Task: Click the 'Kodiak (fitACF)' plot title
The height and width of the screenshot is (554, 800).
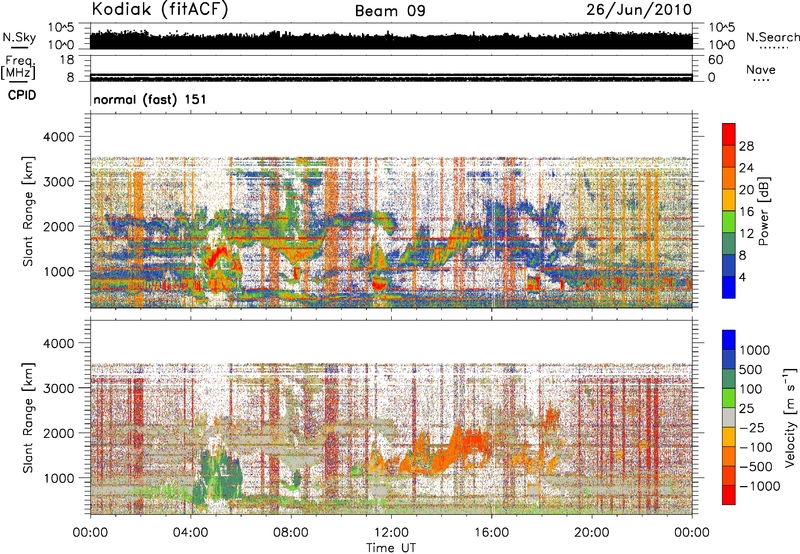Action: click(x=160, y=9)
